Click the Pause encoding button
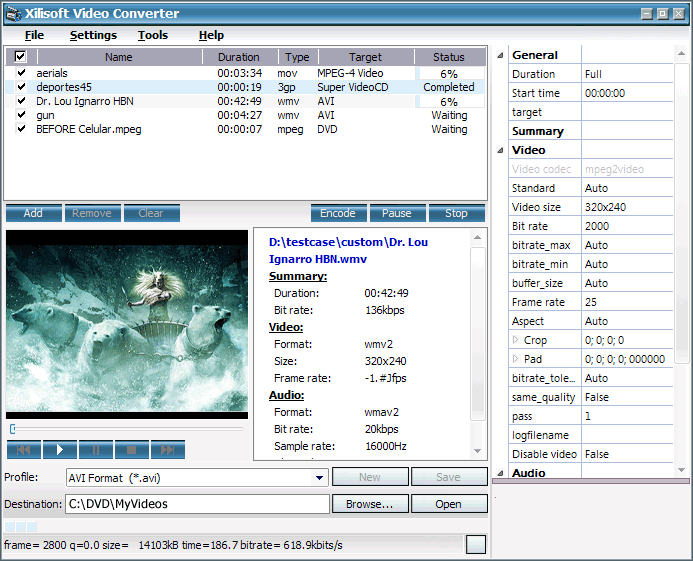This screenshot has height=561, width=693. [x=397, y=213]
